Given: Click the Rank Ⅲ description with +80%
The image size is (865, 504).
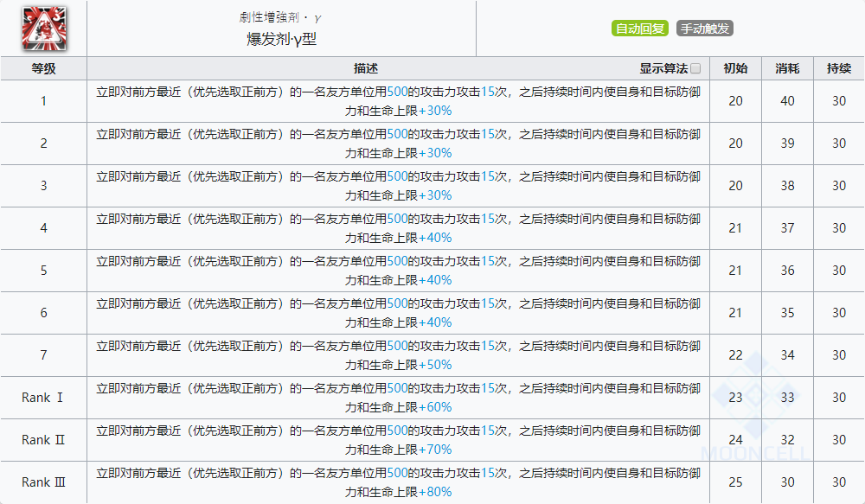Looking at the screenshot, I should click(398, 482).
